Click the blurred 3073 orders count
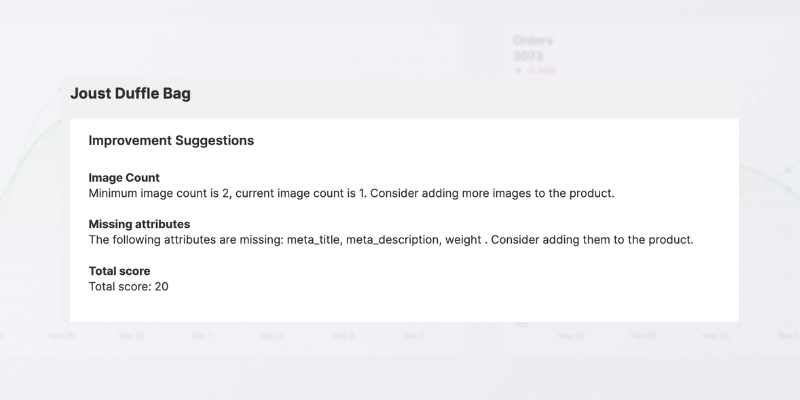 [x=528, y=56]
